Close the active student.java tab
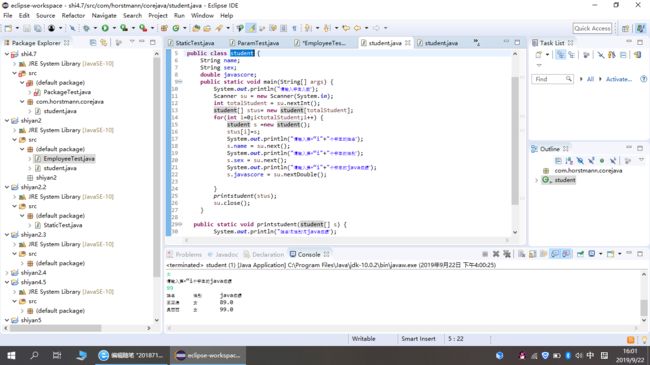Image resolution: width=650 pixels, height=365 pixels. pos(407,43)
